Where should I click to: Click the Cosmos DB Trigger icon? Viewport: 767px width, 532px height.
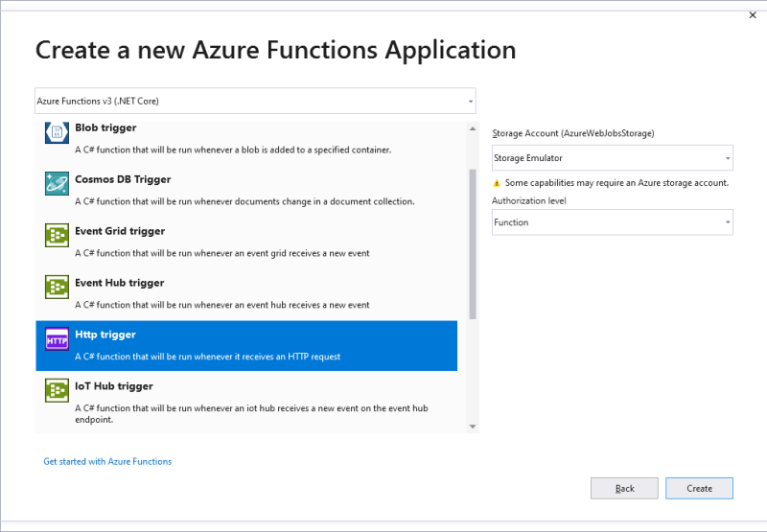[57, 183]
